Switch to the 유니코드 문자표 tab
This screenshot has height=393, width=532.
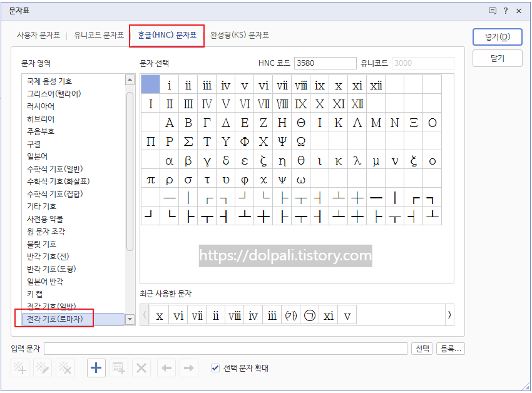pyautogui.click(x=97, y=36)
